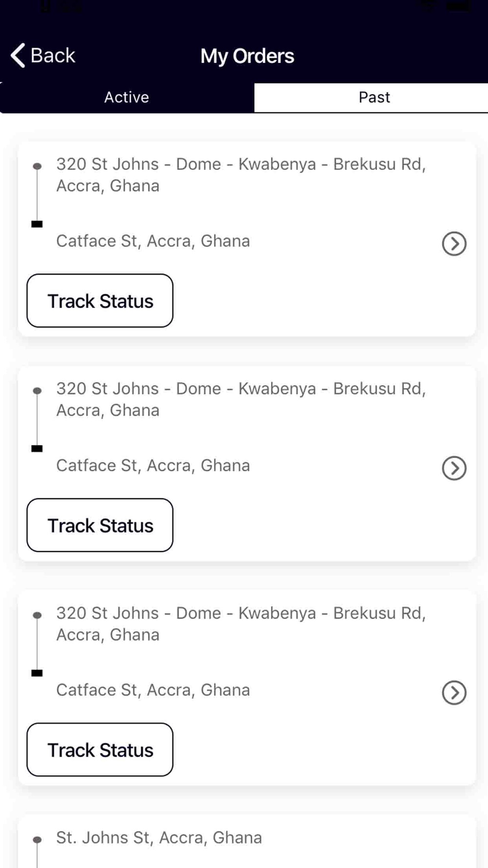This screenshot has width=488, height=868.
Task: Open third order's circled arrow icon
Action: click(454, 693)
